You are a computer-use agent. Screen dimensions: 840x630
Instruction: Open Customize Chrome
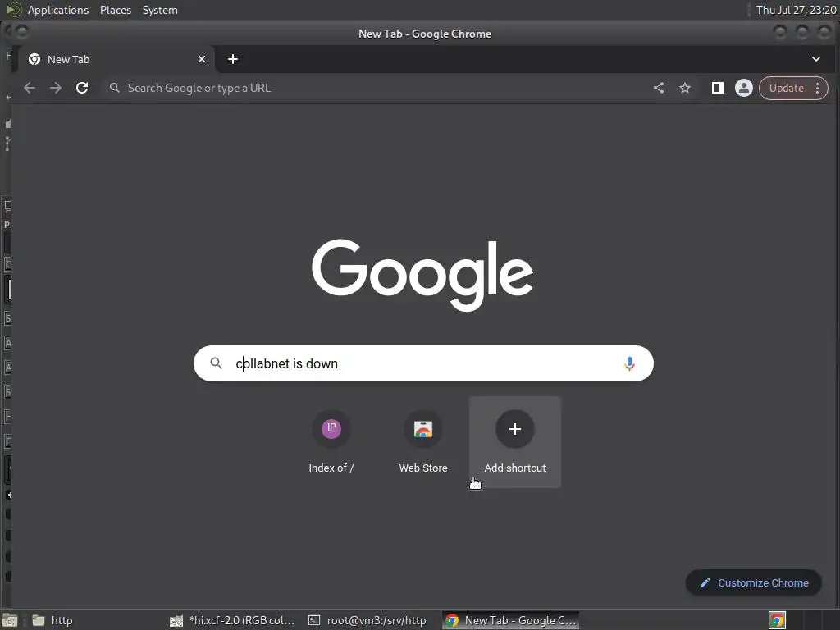pos(753,582)
